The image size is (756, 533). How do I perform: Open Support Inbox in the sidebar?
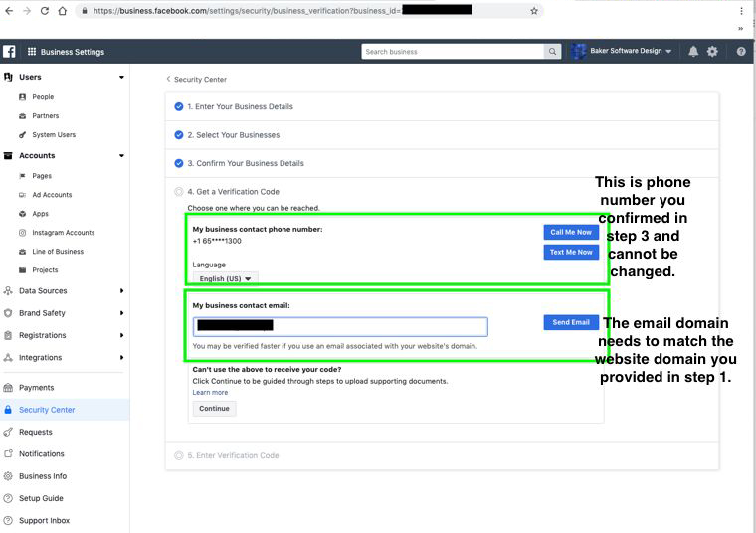click(45, 520)
